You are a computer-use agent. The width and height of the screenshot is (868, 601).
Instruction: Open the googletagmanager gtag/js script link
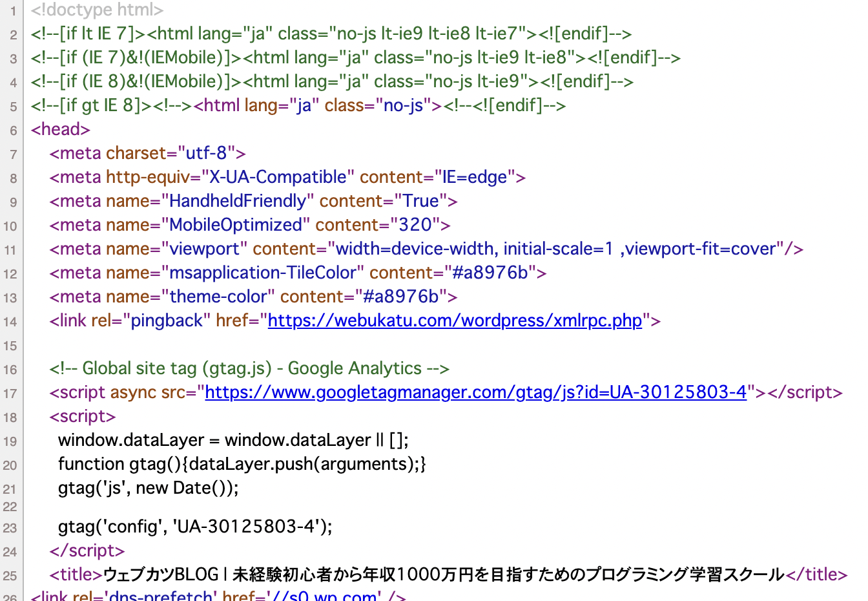[x=475, y=392]
